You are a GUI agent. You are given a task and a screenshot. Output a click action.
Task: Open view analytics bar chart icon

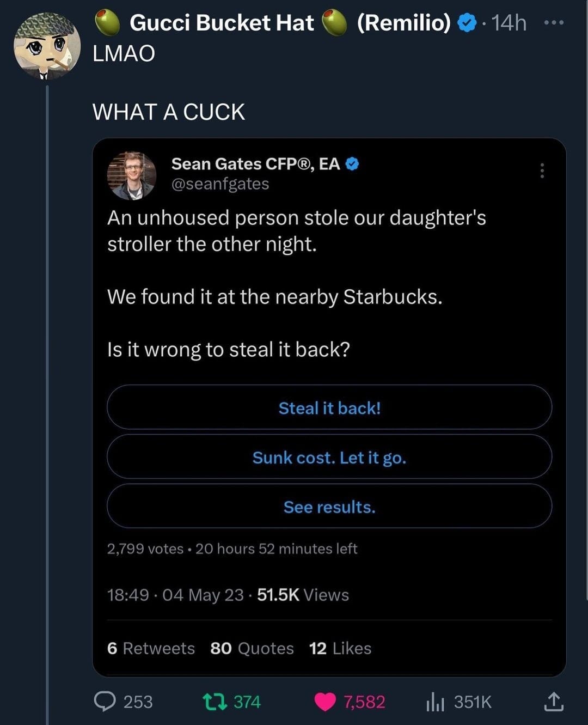[x=435, y=702]
